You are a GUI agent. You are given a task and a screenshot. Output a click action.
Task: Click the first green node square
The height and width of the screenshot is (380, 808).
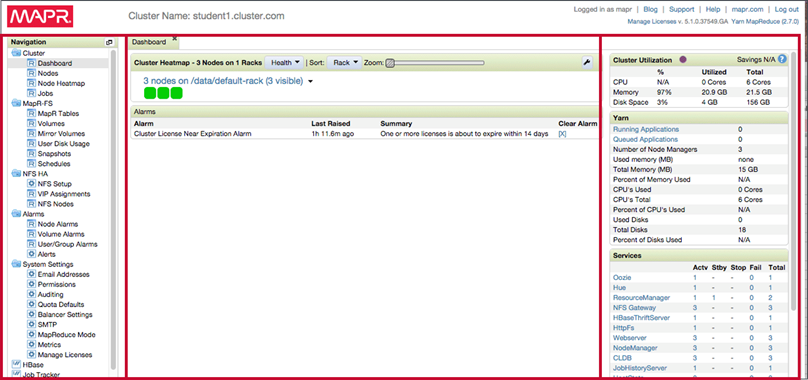click(149, 93)
